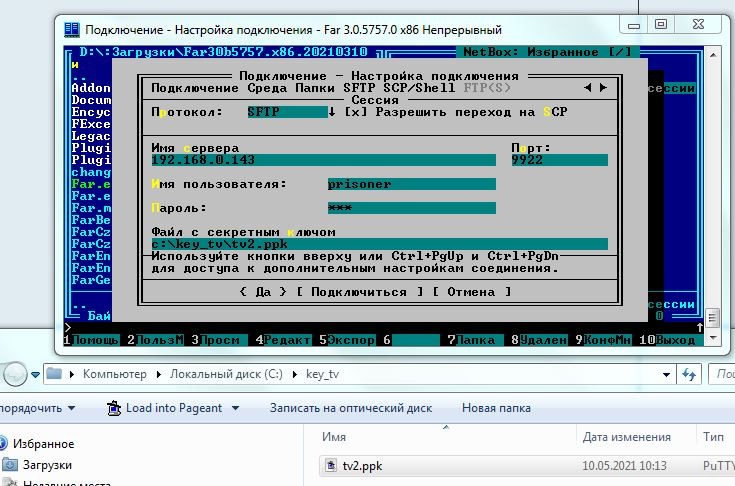The width and height of the screenshot is (735, 486).
Task: Click the Имя пользователя field with prisoner
Action: pos(410,184)
